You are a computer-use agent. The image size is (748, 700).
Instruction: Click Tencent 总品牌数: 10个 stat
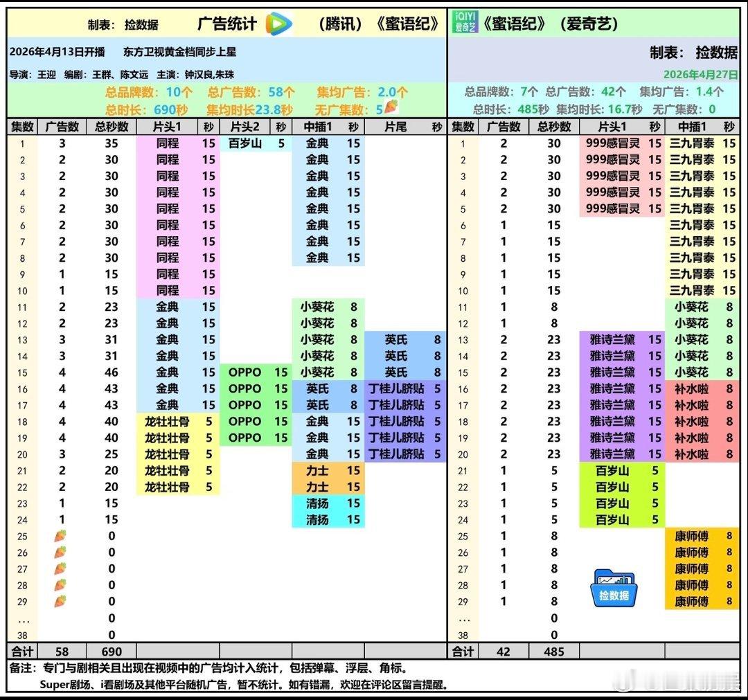coord(149,92)
